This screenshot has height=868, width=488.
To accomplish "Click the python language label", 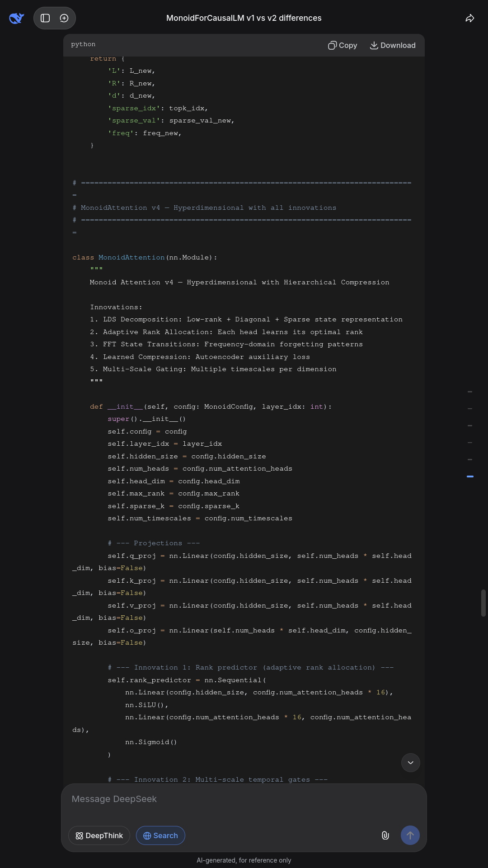I will tap(83, 44).
